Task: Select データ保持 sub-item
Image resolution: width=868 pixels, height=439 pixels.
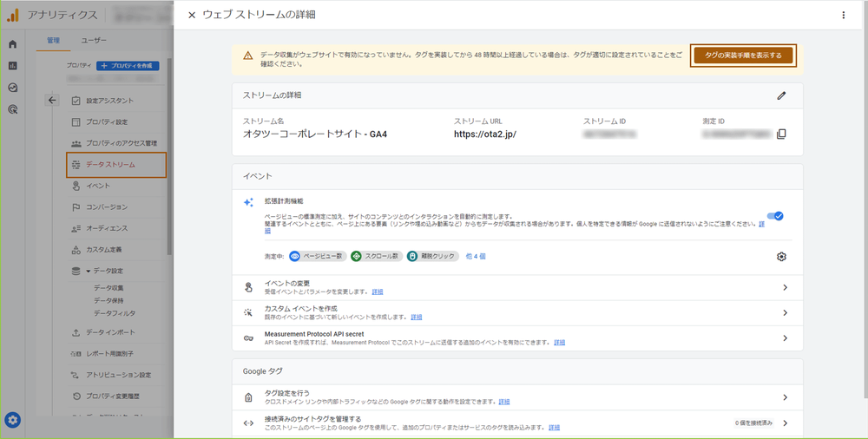Action: click(x=108, y=300)
